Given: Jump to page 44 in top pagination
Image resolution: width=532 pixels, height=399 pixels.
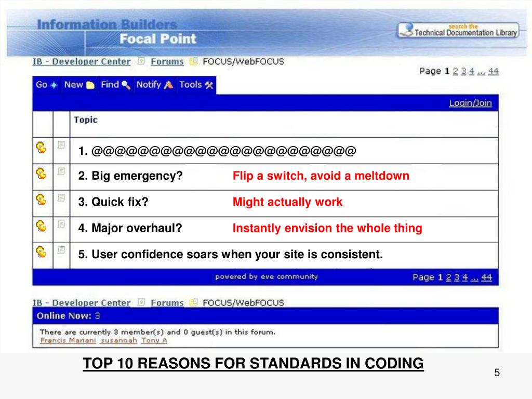Looking at the screenshot, I should 494,71.
